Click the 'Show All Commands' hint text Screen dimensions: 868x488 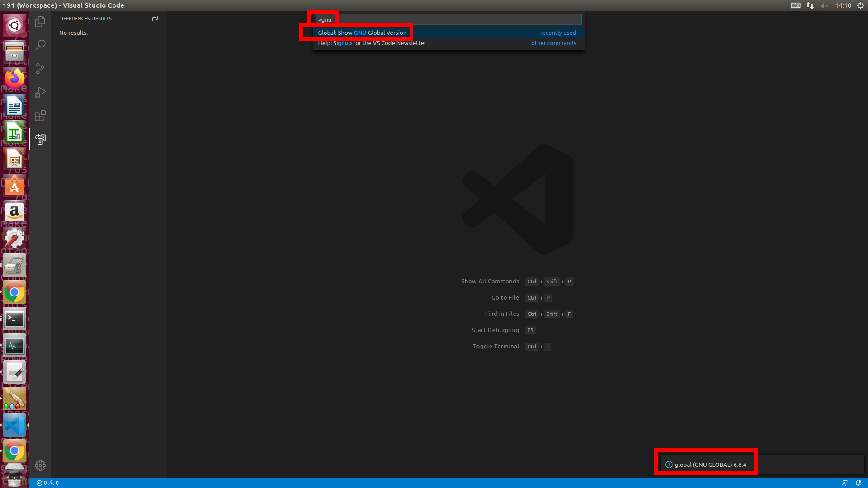[490, 282]
